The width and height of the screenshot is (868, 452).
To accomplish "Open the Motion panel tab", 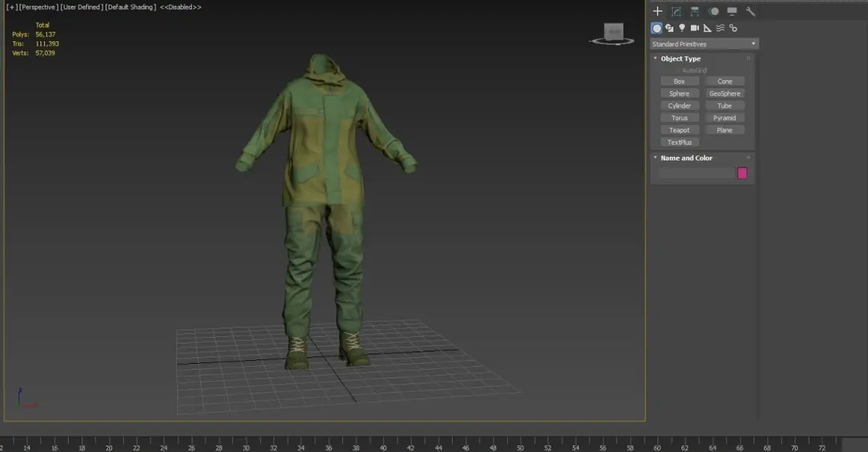I will coord(713,12).
